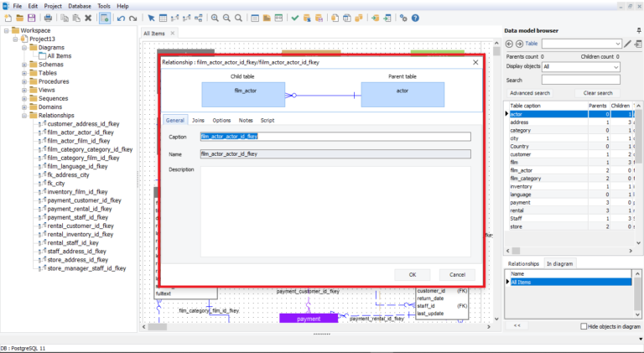Switch to the Joins tab

coord(198,121)
